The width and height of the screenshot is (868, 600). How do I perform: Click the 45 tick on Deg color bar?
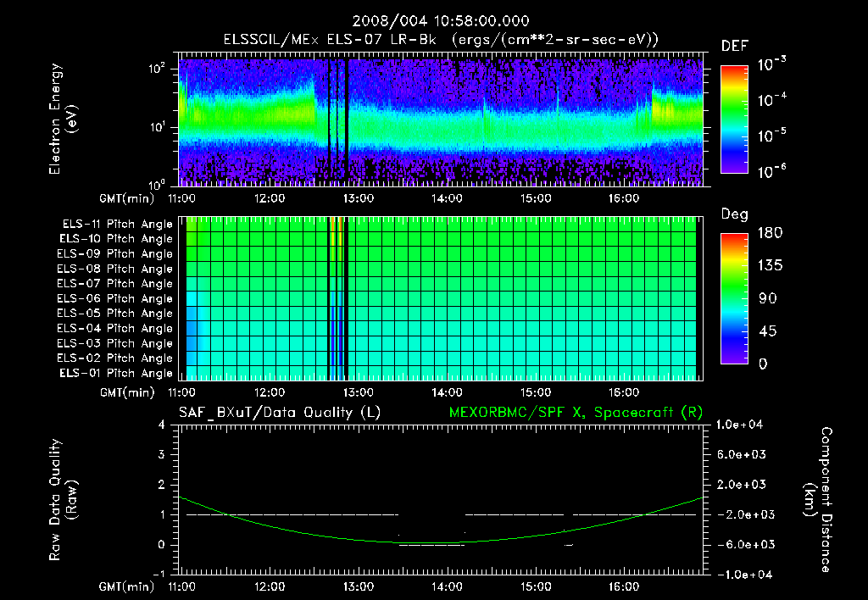click(x=770, y=331)
